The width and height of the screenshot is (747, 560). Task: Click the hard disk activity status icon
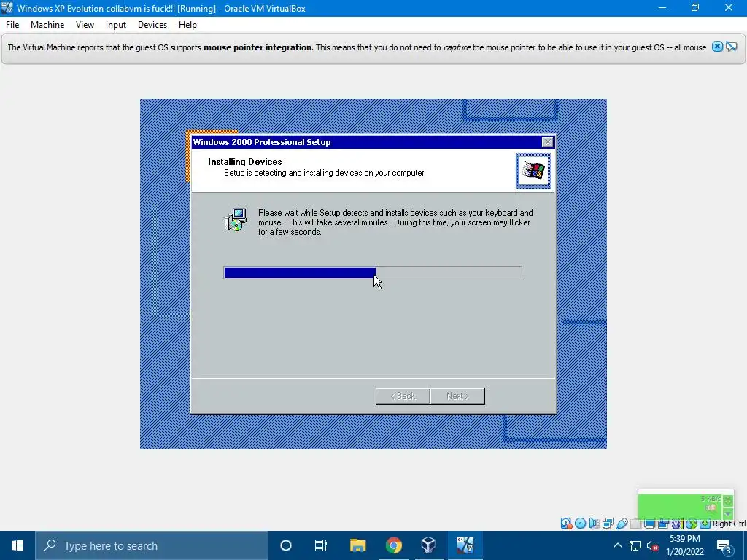pos(566,524)
